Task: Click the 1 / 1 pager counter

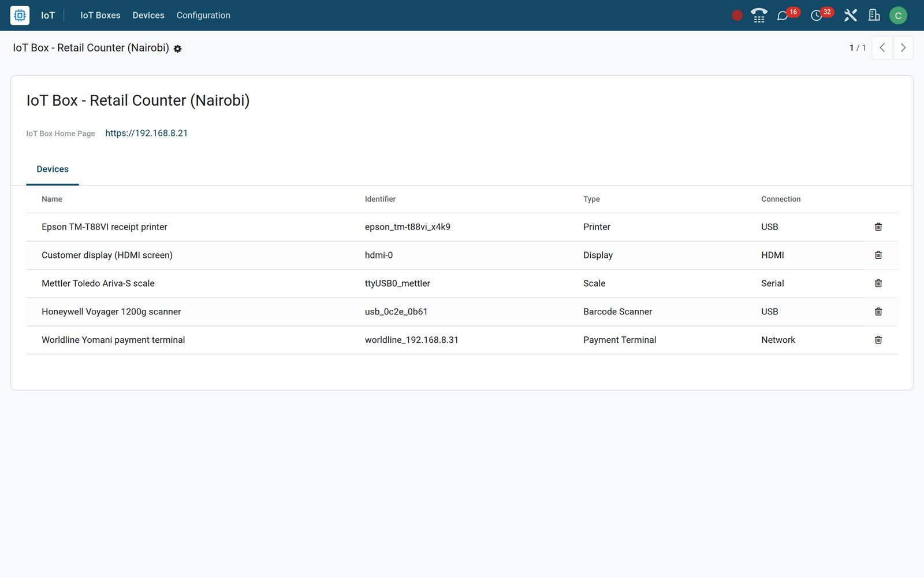Action: pos(858,48)
